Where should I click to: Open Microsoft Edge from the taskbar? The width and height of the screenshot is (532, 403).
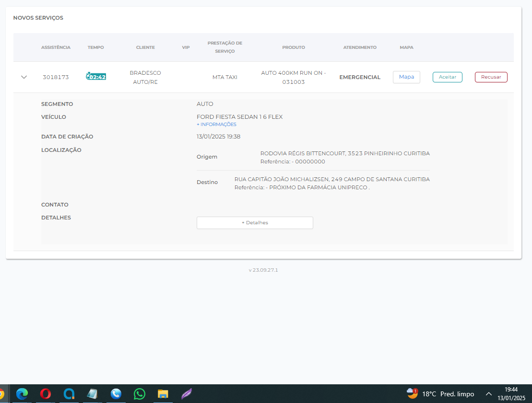22,394
